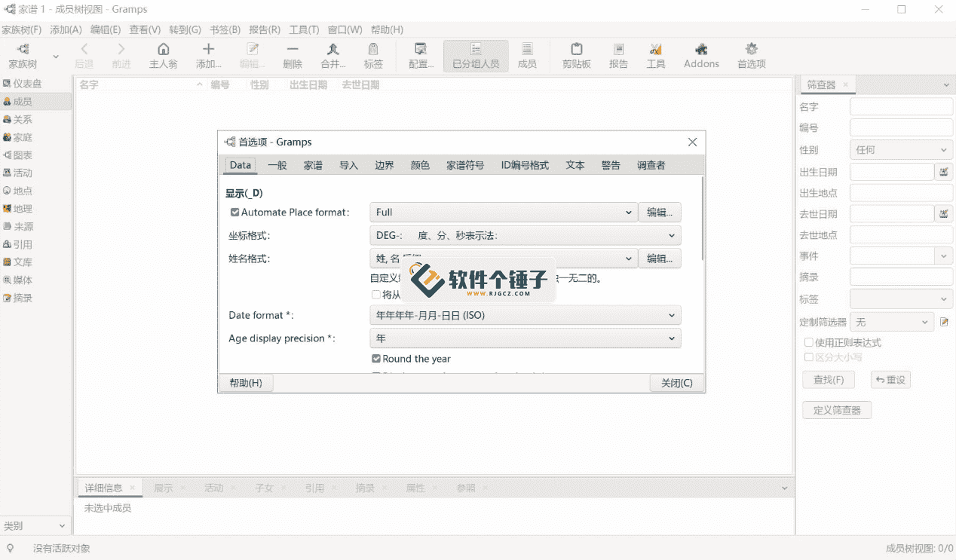Viewport: 956px width, 560px height.
Task: Click the 合并 merge toolbar icon
Action: pyautogui.click(x=333, y=56)
